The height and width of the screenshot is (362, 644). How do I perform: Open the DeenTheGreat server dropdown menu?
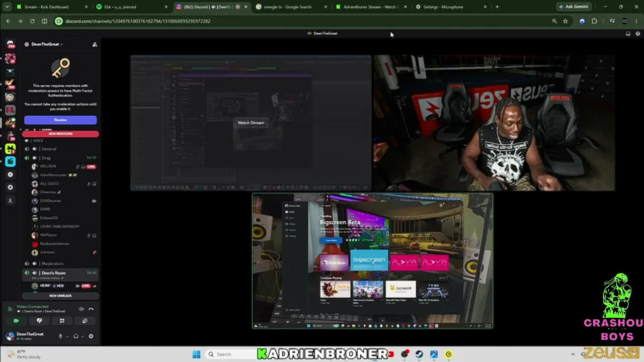pyautogui.click(x=47, y=44)
